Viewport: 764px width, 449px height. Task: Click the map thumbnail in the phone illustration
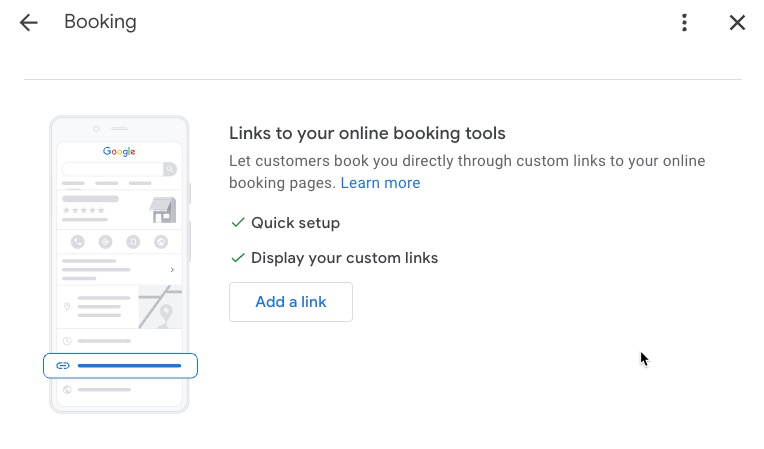[x=160, y=307]
